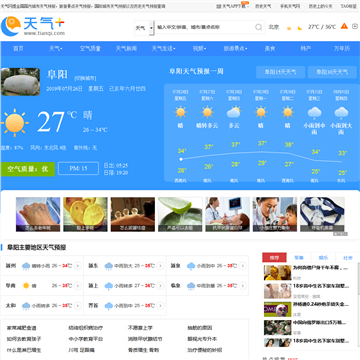Open the cupping therapy ad thumbnail
Image resolution: width=360 pixels, height=360 pixels.
[x=133, y=214]
